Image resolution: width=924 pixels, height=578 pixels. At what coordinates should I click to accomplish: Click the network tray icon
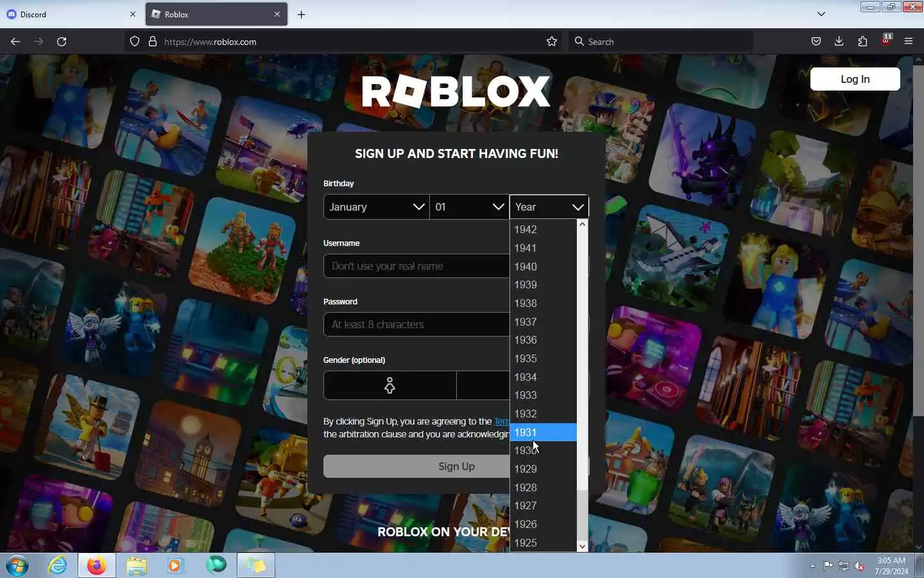pos(844,566)
